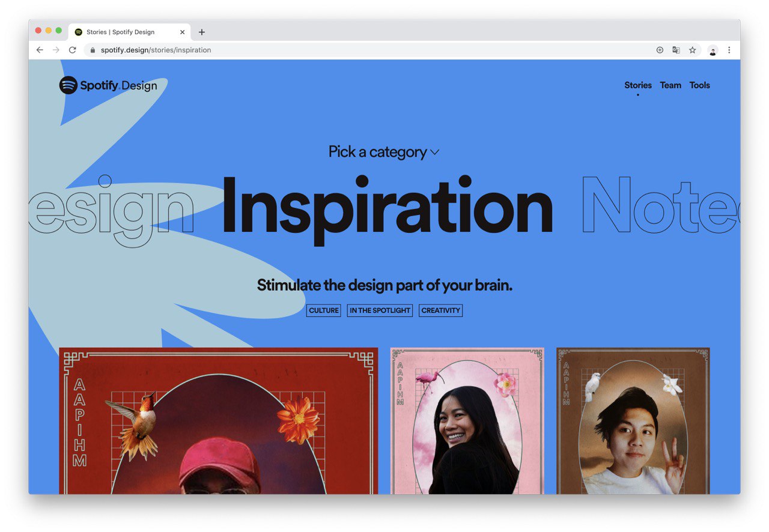Open the Tools nav item

tap(699, 85)
